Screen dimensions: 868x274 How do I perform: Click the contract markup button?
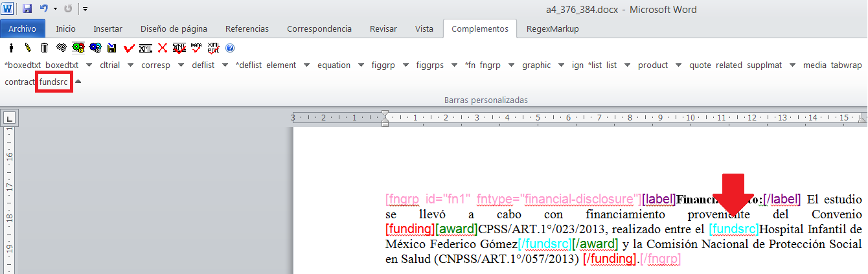click(19, 82)
